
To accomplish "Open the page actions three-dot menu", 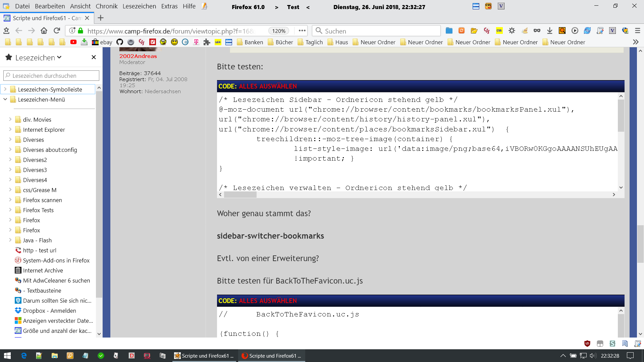I will (x=302, y=31).
